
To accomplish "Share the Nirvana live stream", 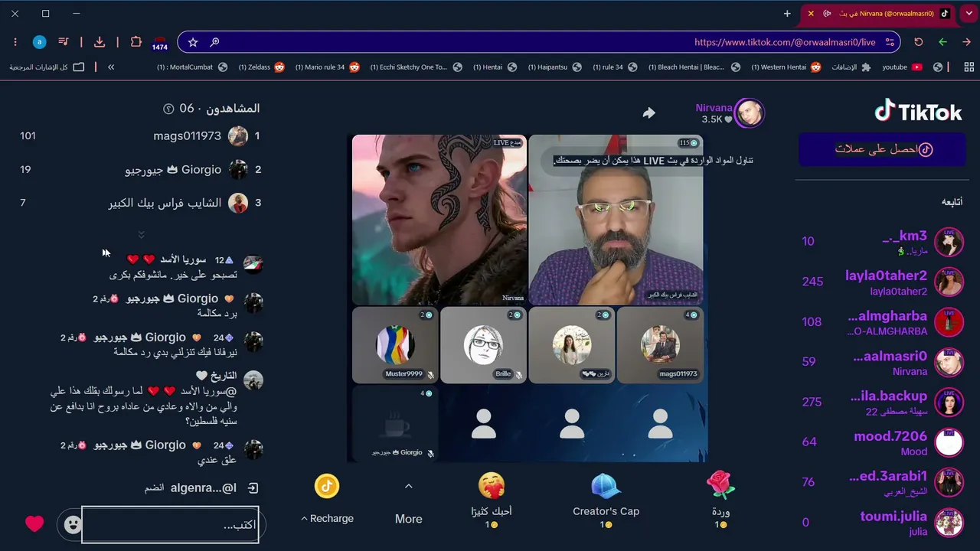I will pos(648,113).
